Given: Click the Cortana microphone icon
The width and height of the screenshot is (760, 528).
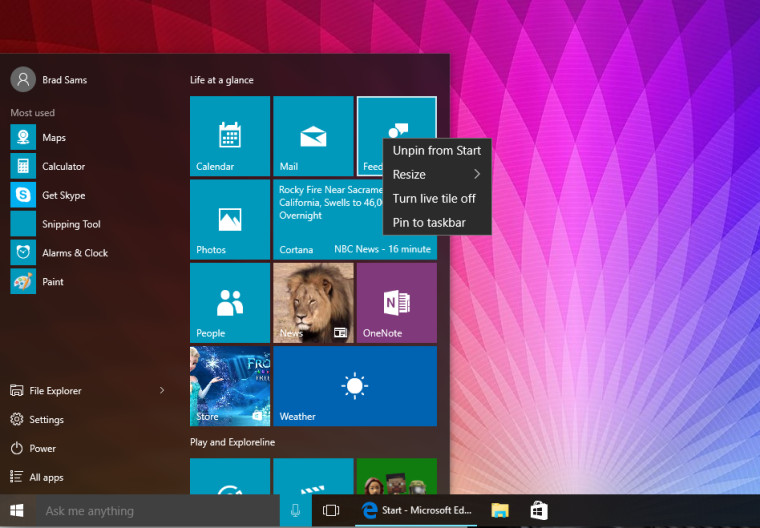Looking at the screenshot, I should tap(295, 511).
